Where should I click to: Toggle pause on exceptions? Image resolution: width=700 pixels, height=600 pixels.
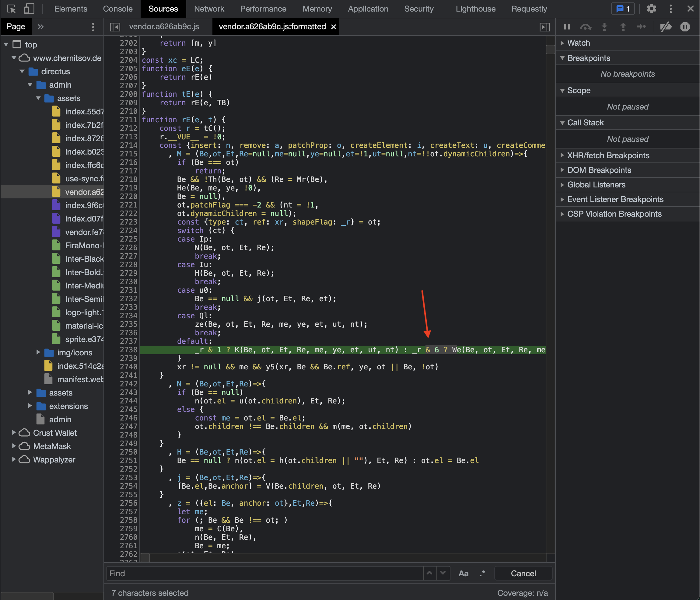(685, 27)
